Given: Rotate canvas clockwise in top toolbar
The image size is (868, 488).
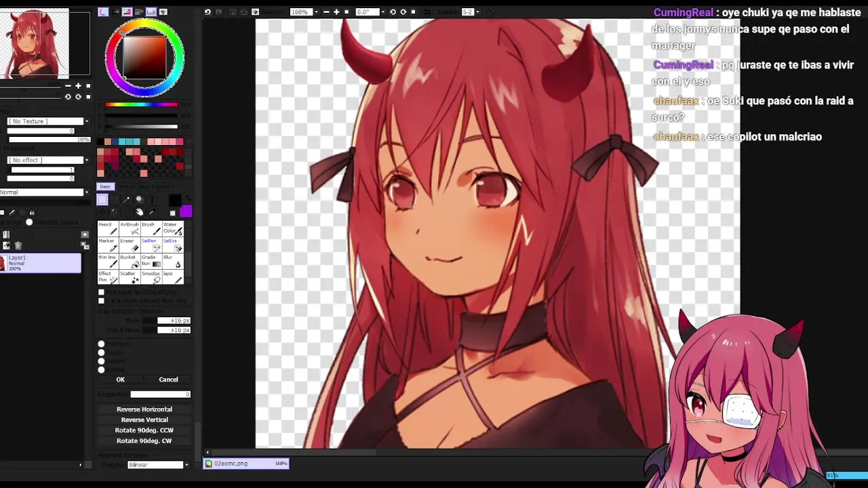Looking at the screenshot, I should (x=403, y=12).
